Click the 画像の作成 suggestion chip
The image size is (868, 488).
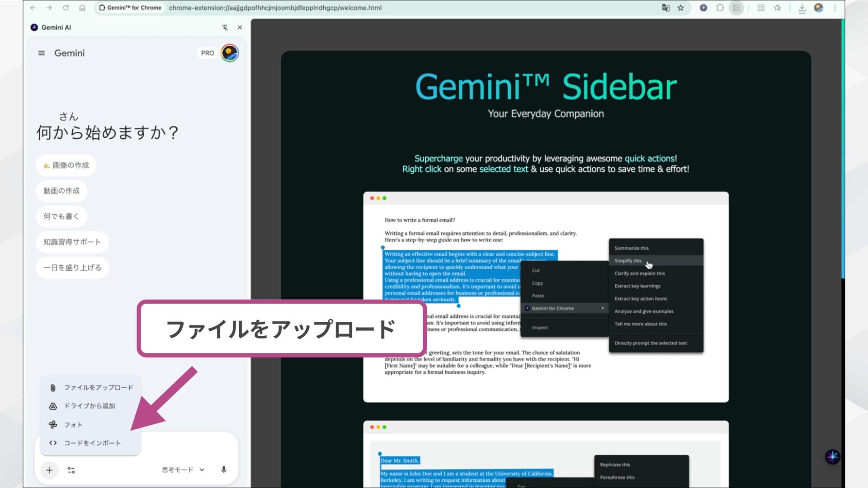click(66, 165)
